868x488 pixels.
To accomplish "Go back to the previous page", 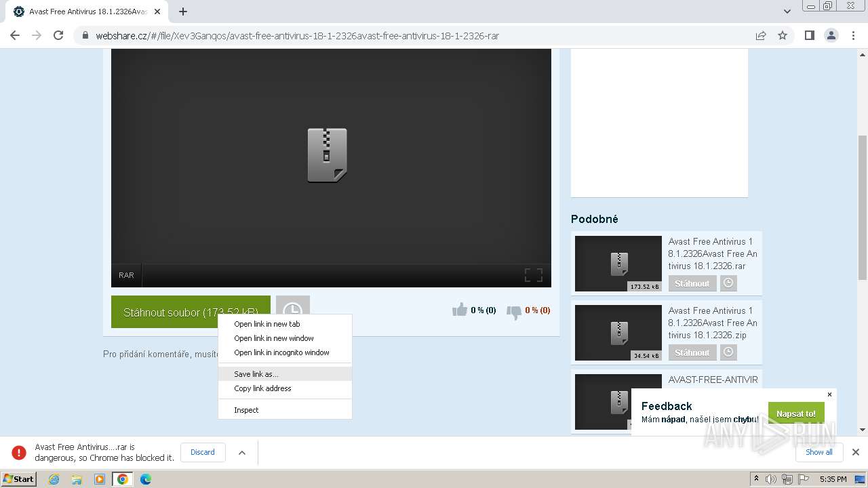I will pyautogui.click(x=15, y=35).
